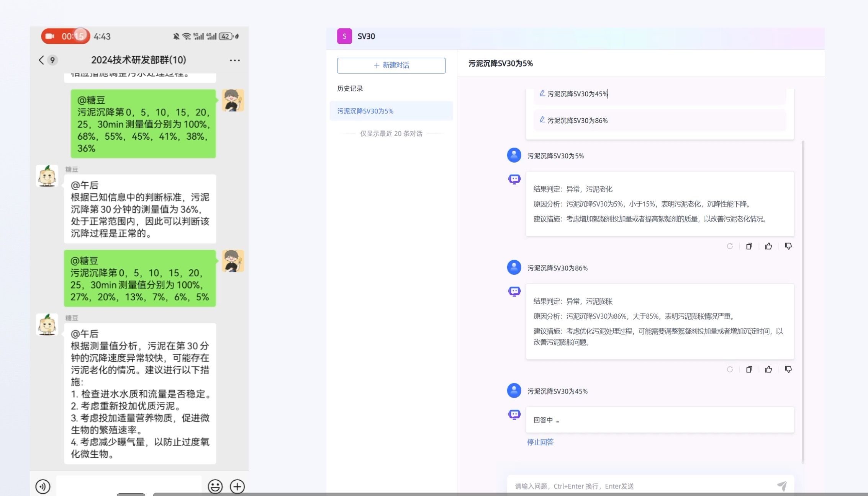Tap 午后's avatar next to green message

click(233, 101)
